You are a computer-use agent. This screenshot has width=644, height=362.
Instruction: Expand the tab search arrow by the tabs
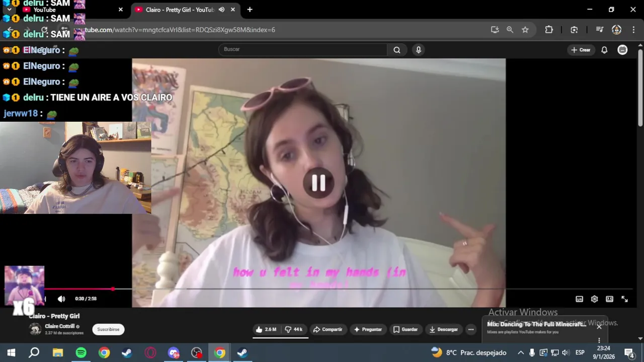pyautogui.click(x=9, y=10)
